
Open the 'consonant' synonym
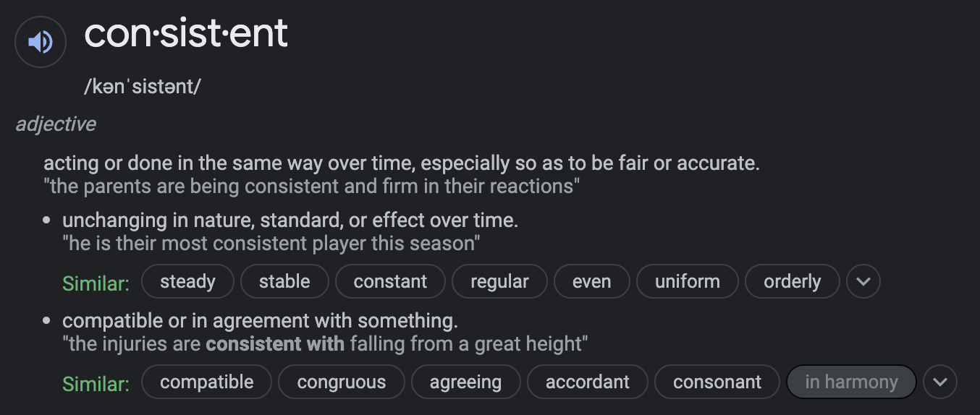click(717, 382)
